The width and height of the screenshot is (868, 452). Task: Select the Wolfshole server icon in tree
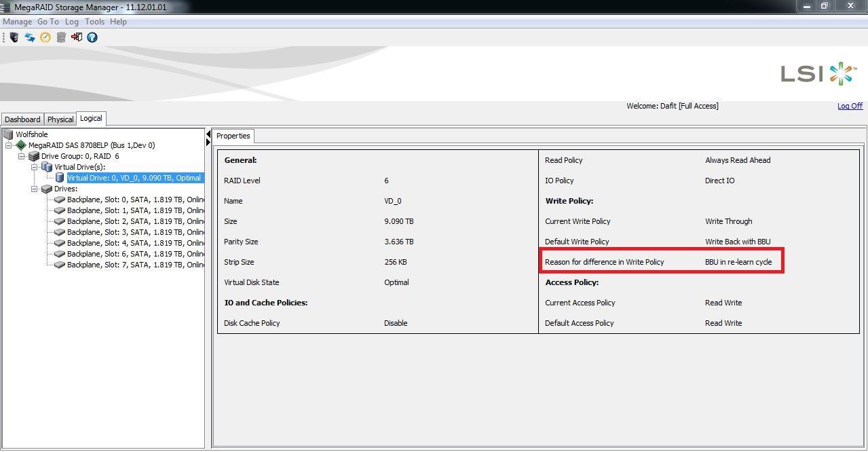(8, 134)
